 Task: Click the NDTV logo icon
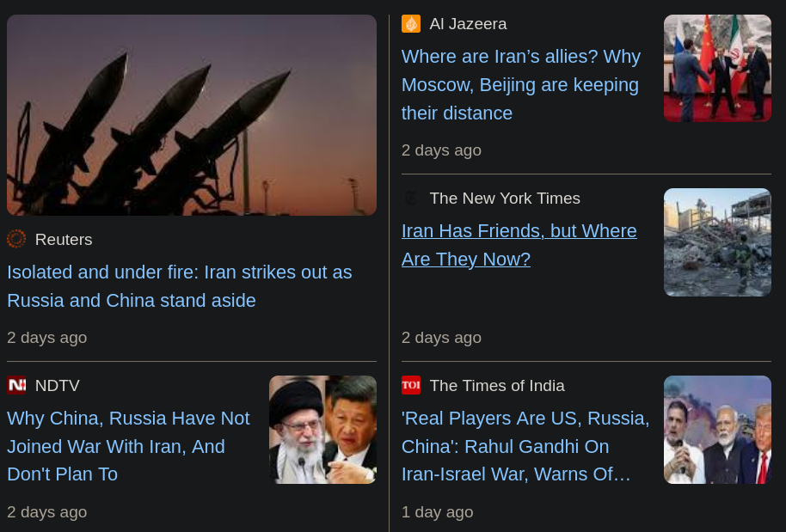point(16,385)
